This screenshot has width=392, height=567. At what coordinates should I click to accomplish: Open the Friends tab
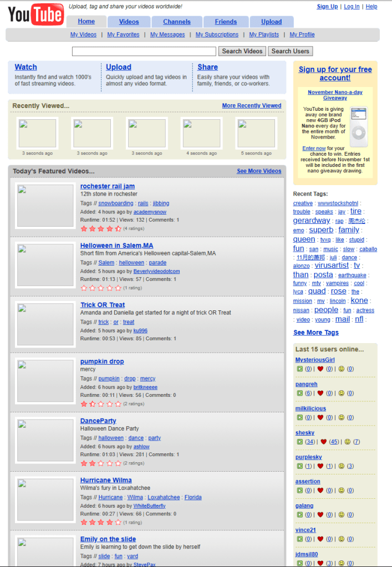(x=226, y=22)
